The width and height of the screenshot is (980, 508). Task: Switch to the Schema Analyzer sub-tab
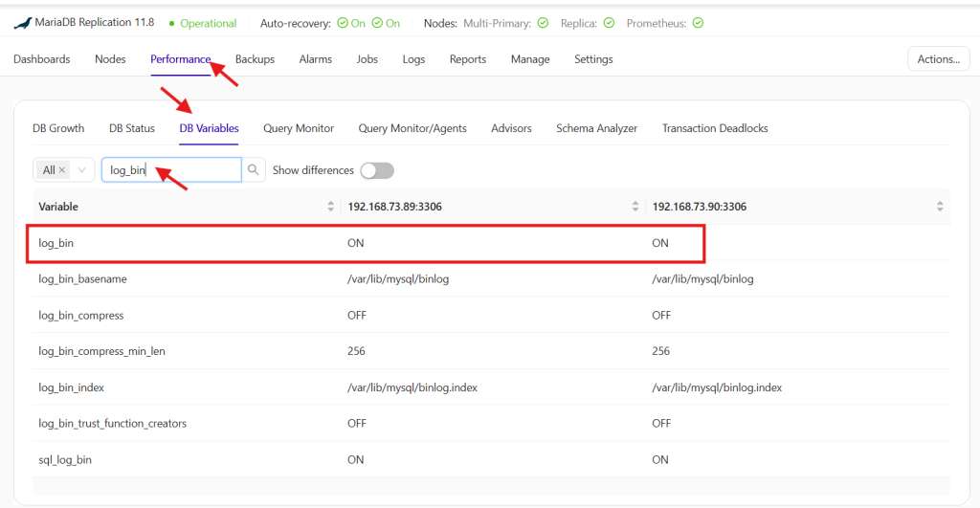[x=597, y=128]
